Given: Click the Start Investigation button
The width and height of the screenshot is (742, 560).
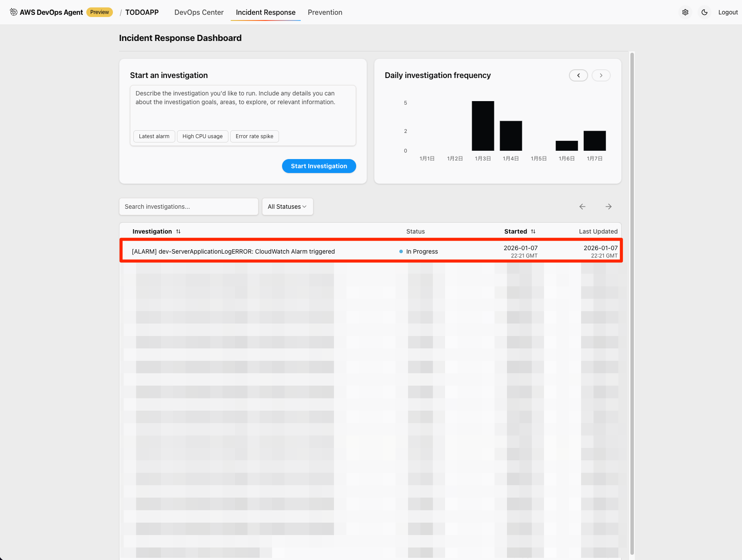Looking at the screenshot, I should (319, 166).
